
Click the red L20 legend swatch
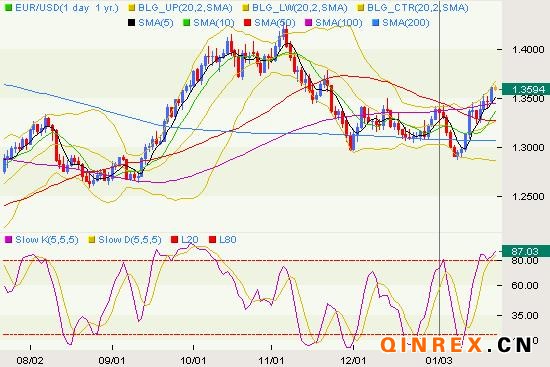[x=174, y=240]
